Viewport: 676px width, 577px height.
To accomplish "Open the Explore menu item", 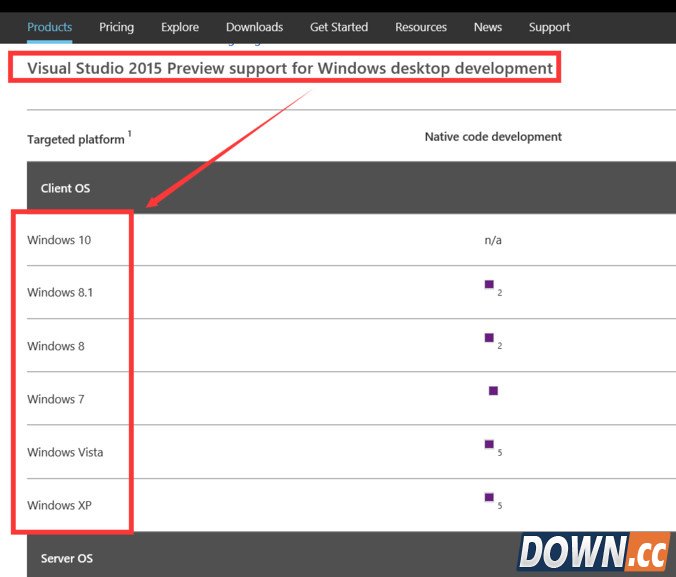I will [x=180, y=27].
